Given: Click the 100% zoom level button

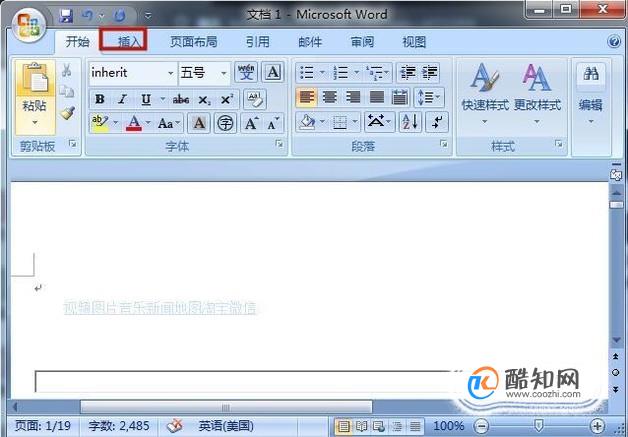Looking at the screenshot, I should [449, 426].
